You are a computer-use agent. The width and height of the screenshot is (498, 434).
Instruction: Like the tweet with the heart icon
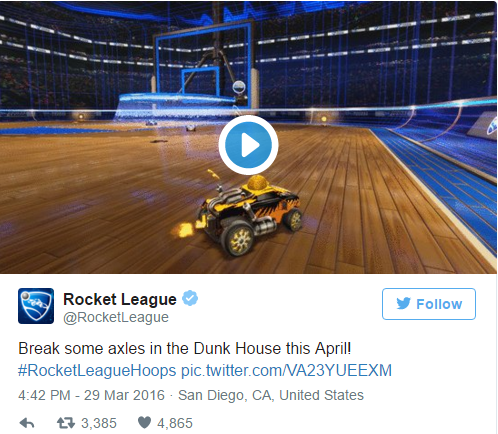pyautogui.click(x=144, y=423)
